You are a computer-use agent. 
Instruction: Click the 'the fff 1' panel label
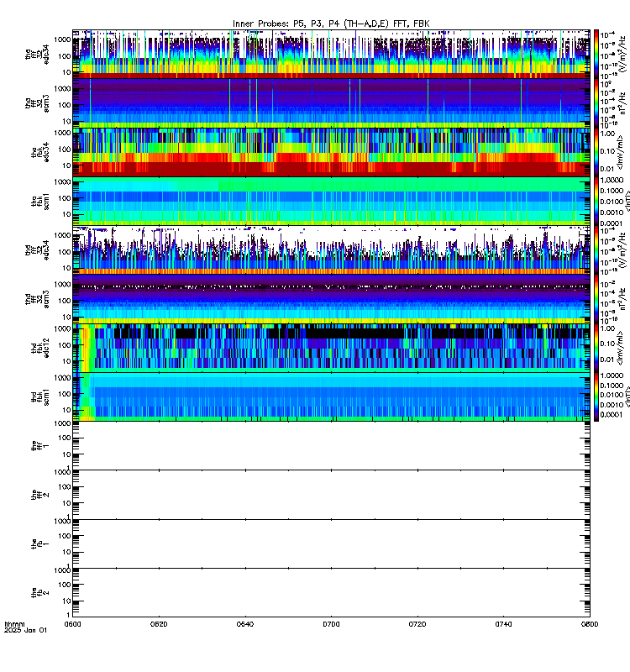[x=40, y=446]
